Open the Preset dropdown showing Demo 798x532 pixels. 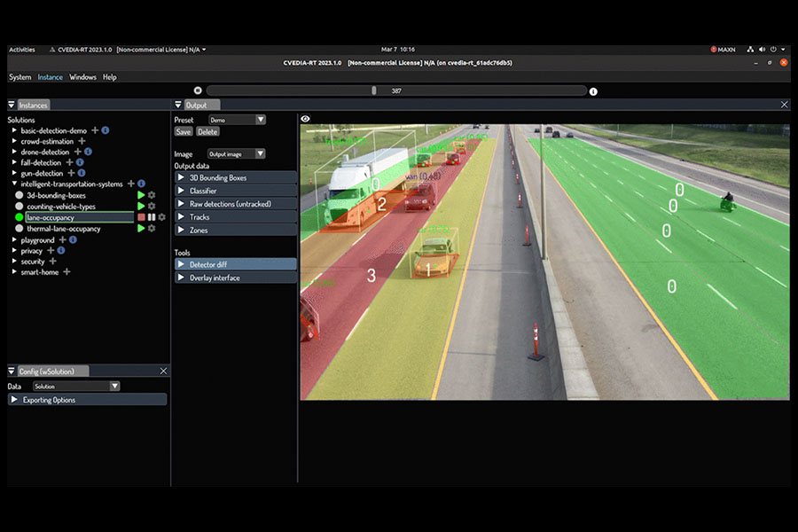[237, 120]
